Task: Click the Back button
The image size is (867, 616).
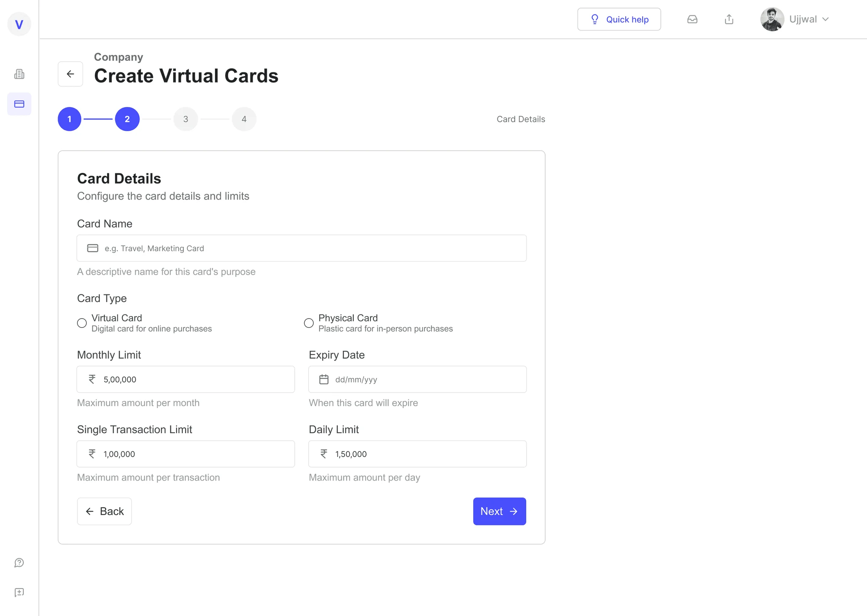Action: click(104, 511)
